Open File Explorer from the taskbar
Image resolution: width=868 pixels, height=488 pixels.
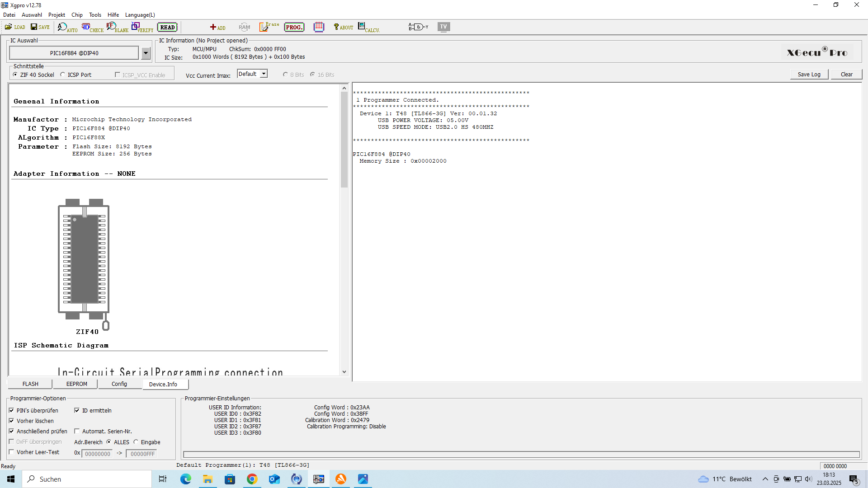[208, 479]
